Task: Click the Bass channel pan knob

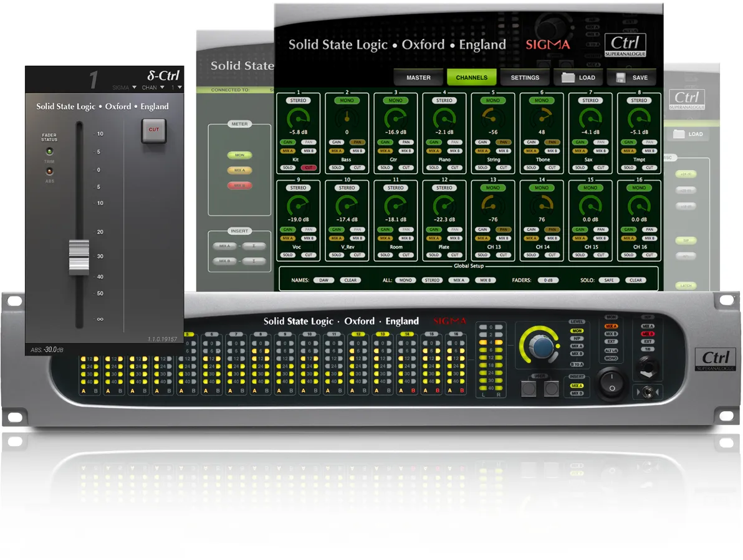Action: [347, 117]
